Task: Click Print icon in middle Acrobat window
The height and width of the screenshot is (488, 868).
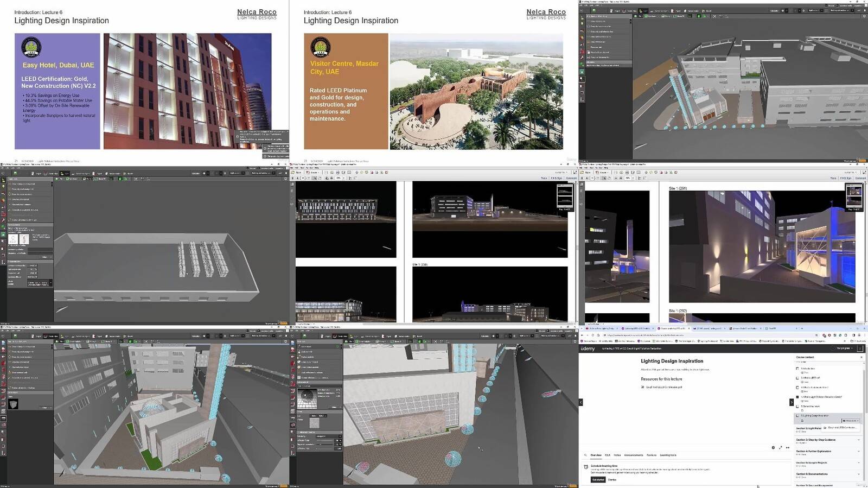Action: coord(337,173)
